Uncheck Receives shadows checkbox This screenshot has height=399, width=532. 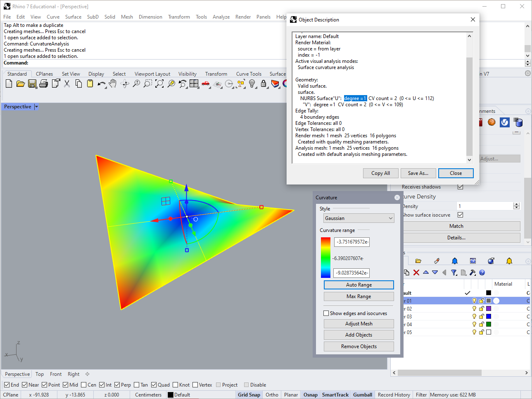[460, 187]
